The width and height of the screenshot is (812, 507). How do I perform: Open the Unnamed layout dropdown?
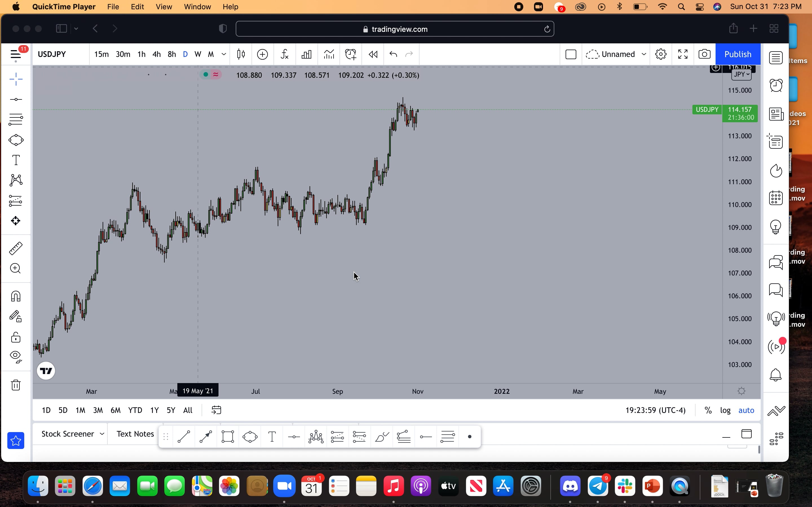[x=616, y=54]
